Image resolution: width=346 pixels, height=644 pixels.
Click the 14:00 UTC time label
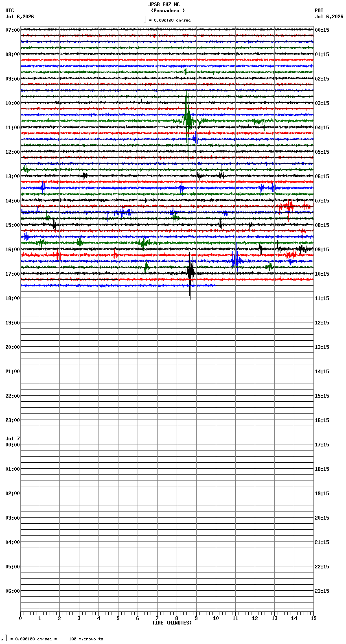click(x=13, y=201)
